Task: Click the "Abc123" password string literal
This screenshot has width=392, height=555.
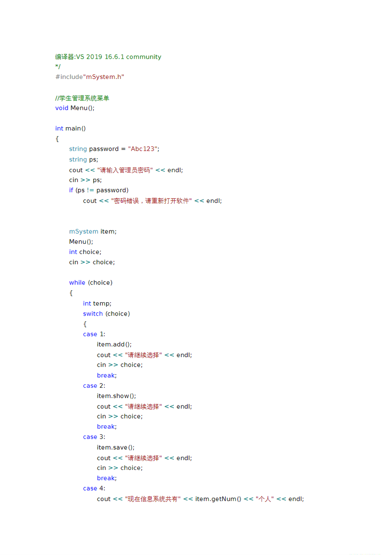Action: tap(143, 149)
